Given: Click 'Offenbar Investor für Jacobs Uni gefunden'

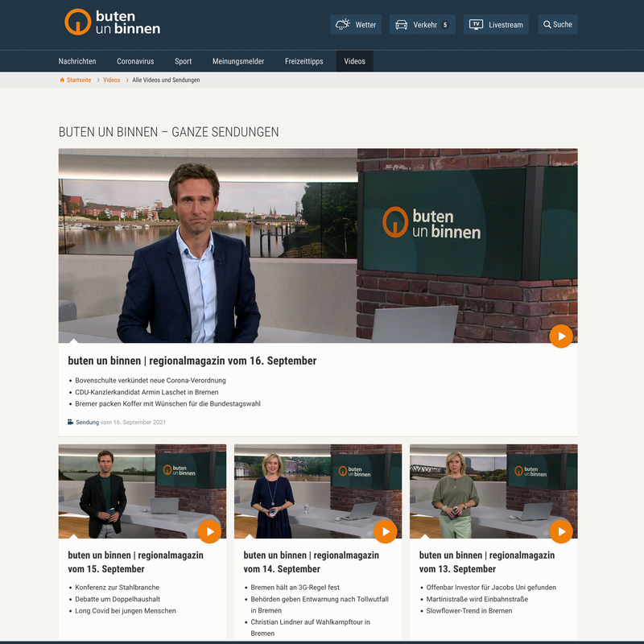Looking at the screenshot, I should [491, 588].
